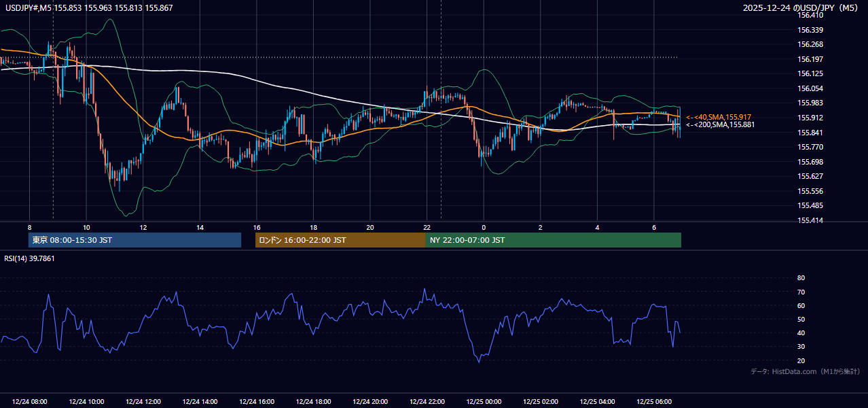
Task: Click price axis value 155.627
Action: pos(811,176)
